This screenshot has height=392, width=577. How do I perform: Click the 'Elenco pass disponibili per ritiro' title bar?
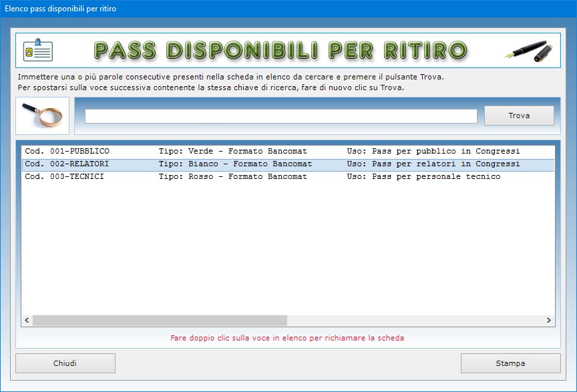(x=60, y=8)
